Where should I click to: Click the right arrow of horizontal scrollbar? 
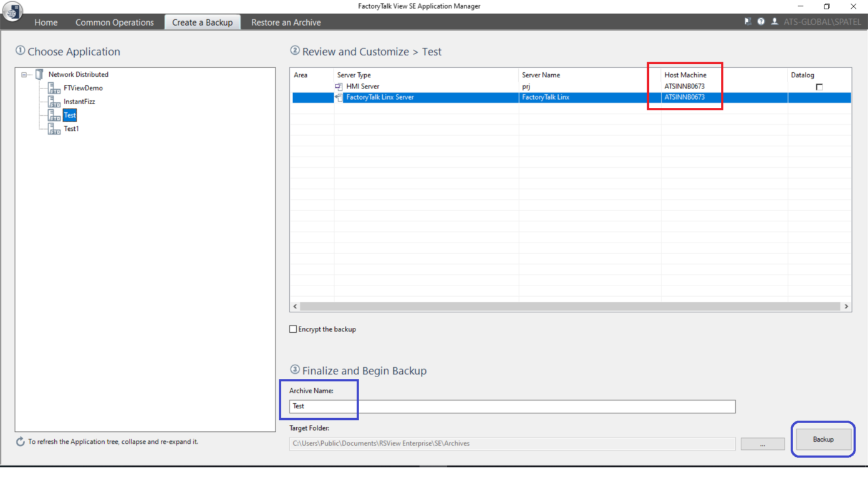tap(846, 306)
